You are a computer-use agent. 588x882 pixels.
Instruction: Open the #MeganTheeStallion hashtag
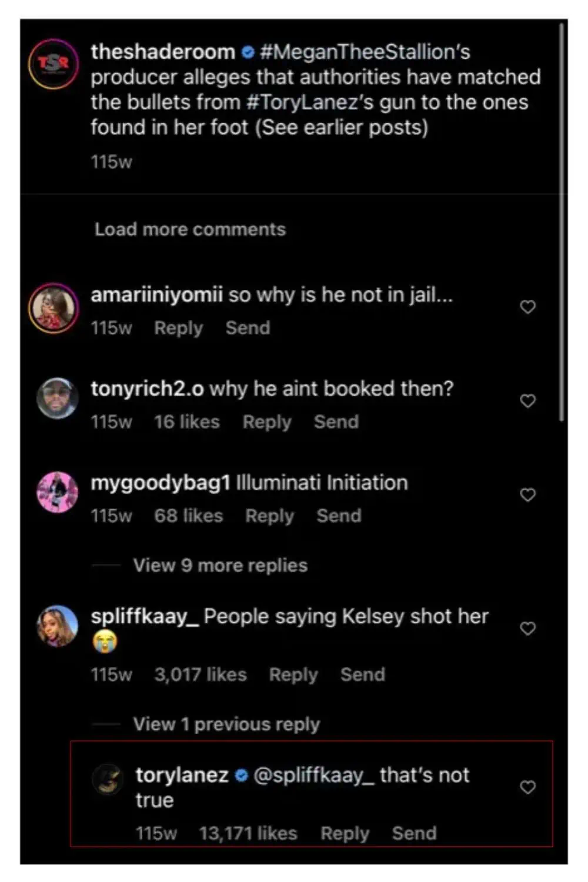(x=365, y=52)
